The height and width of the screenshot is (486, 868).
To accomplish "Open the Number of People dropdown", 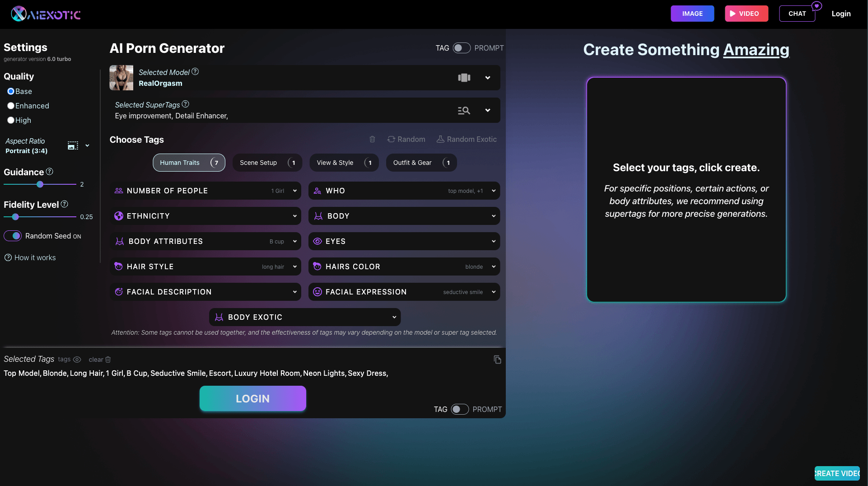I will tap(205, 191).
